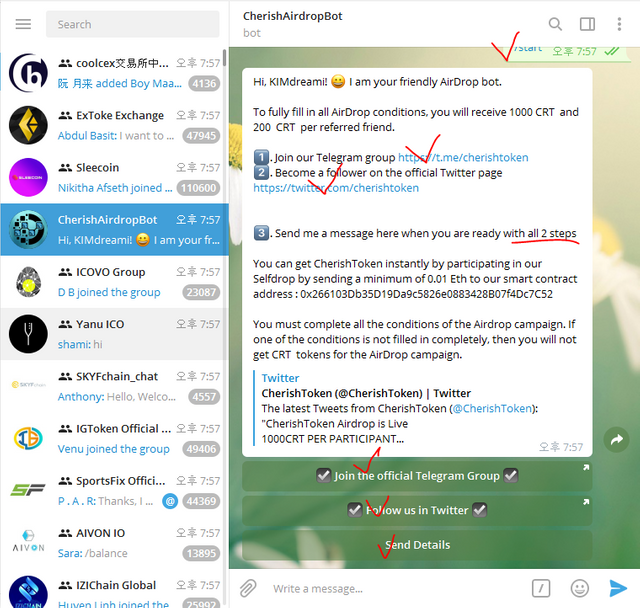Click the 23087 unread badge on ICOVO
Screen dimensions: 640x608
(201, 293)
